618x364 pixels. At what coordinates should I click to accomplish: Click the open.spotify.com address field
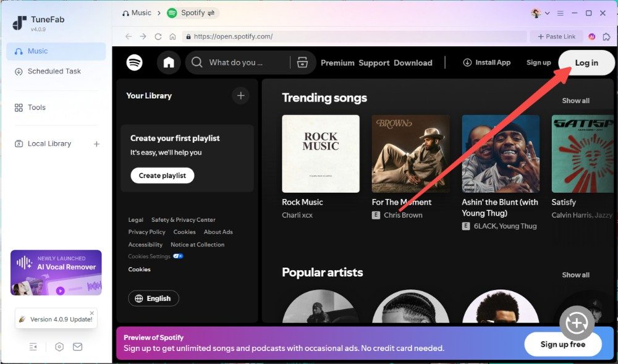(x=354, y=36)
